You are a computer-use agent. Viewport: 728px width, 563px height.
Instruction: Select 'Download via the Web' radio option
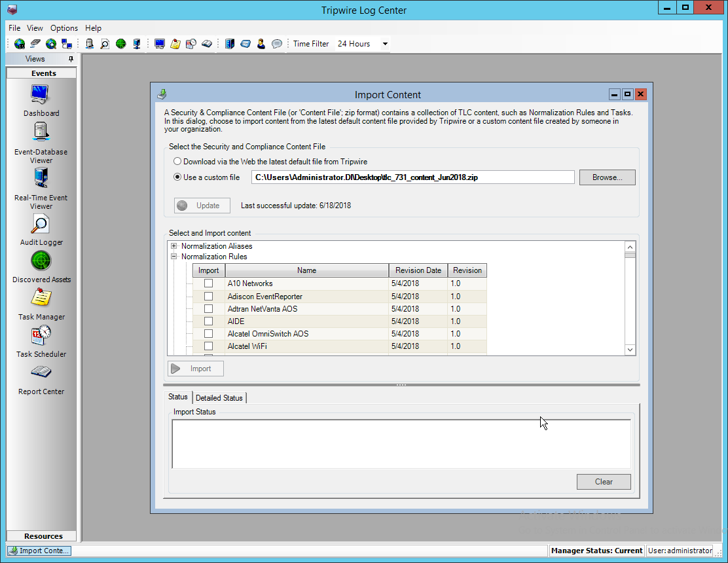coord(177,162)
